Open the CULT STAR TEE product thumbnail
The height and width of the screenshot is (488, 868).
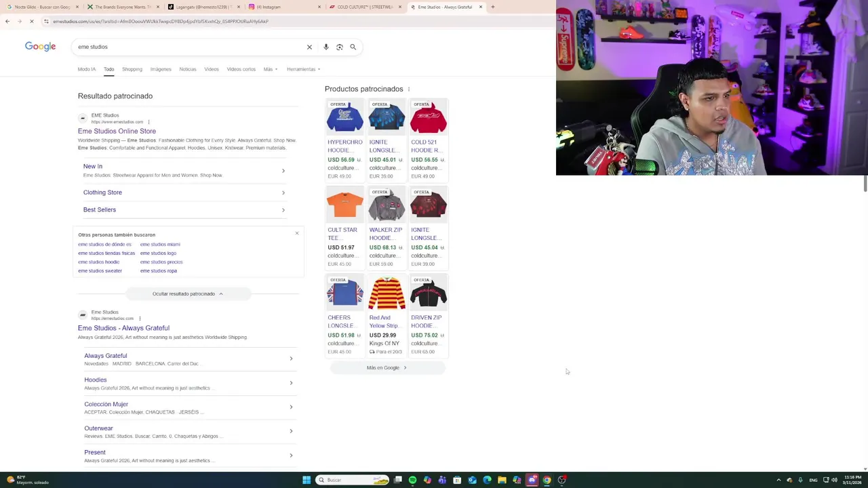click(x=345, y=205)
